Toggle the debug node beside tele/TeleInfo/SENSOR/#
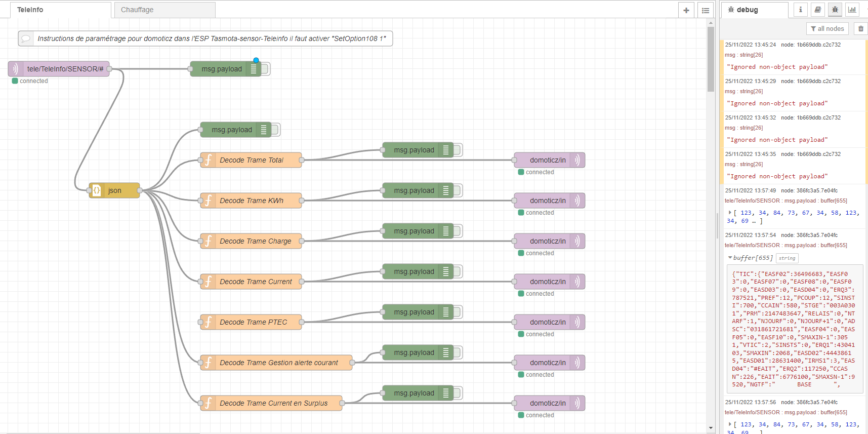The image size is (868, 434). click(x=266, y=69)
